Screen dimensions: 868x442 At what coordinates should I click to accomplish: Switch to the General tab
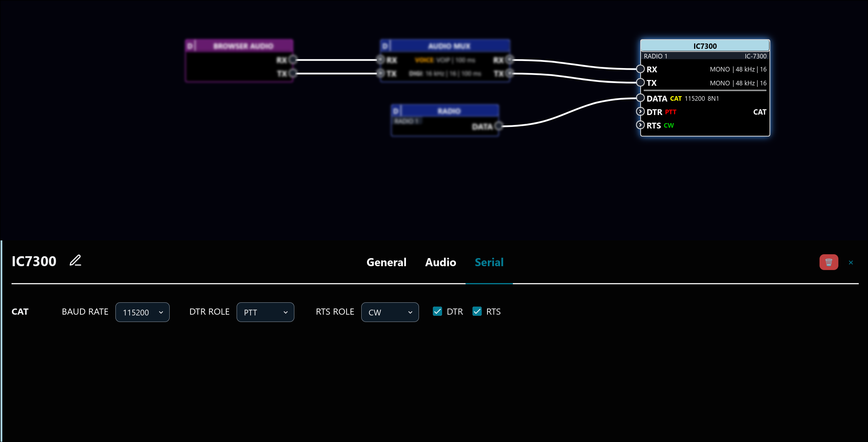(x=386, y=262)
